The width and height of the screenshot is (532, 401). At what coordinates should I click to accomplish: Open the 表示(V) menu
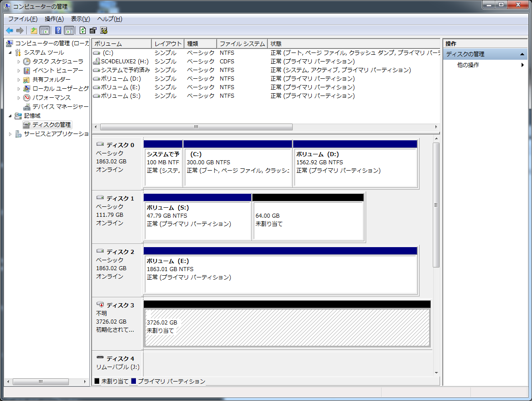[80, 19]
